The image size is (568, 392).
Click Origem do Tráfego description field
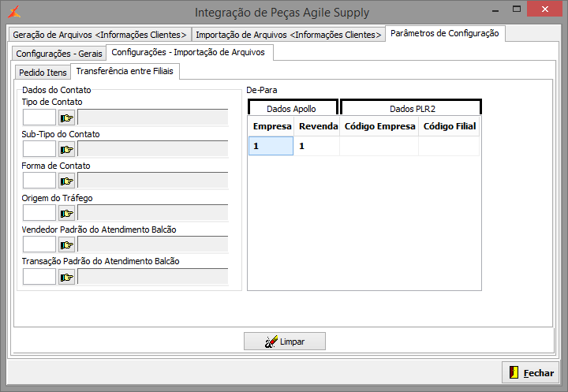pyautogui.click(x=153, y=214)
